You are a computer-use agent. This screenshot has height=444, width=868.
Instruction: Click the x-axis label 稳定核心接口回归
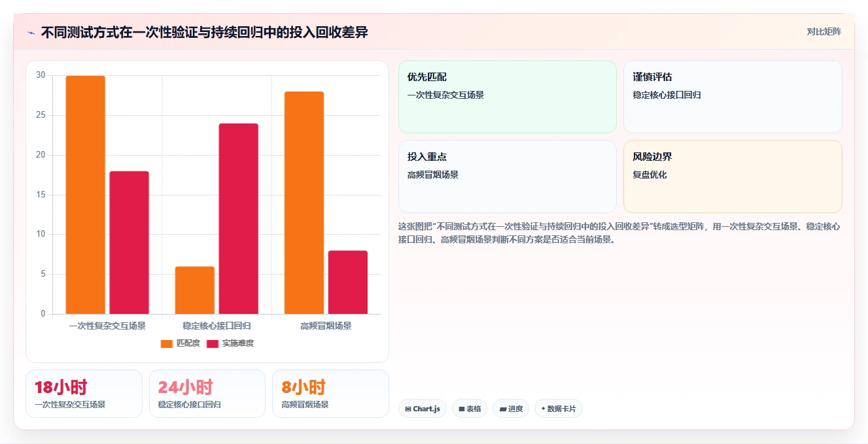(217, 326)
